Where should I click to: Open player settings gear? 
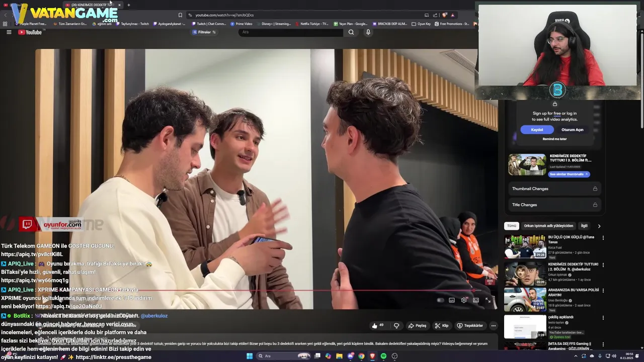click(x=464, y=300)
